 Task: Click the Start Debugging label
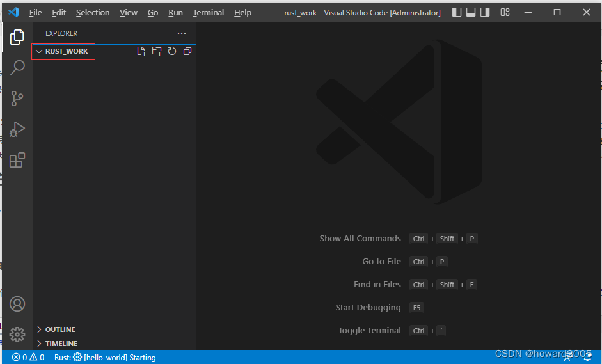point(368,307)
